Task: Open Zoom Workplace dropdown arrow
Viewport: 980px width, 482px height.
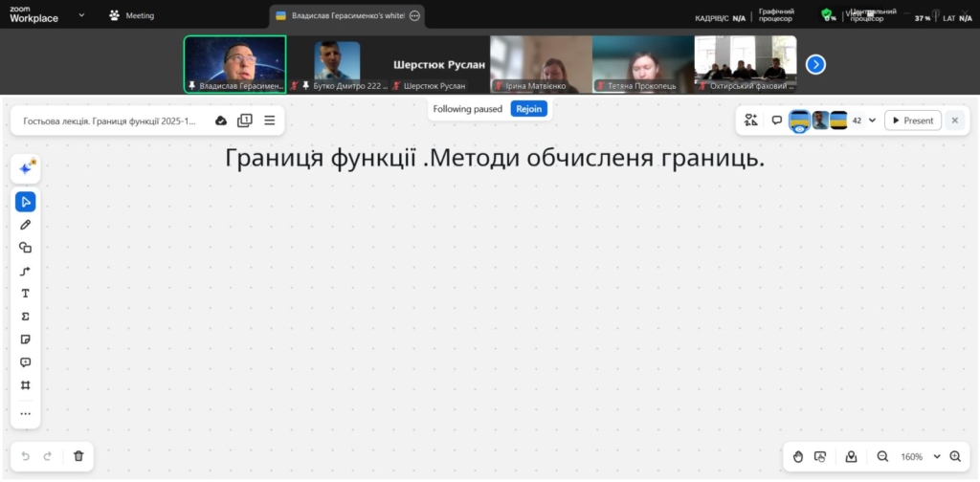Action: 81,15
